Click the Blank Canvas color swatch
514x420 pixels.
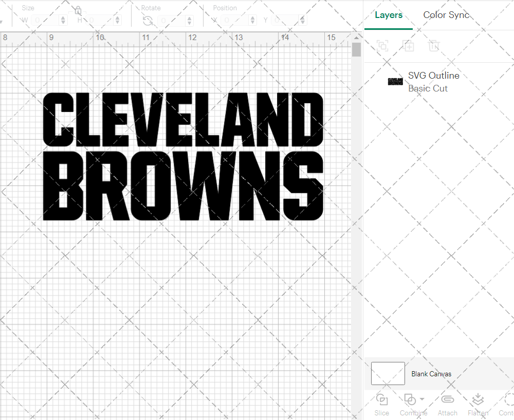pos(388,374)
